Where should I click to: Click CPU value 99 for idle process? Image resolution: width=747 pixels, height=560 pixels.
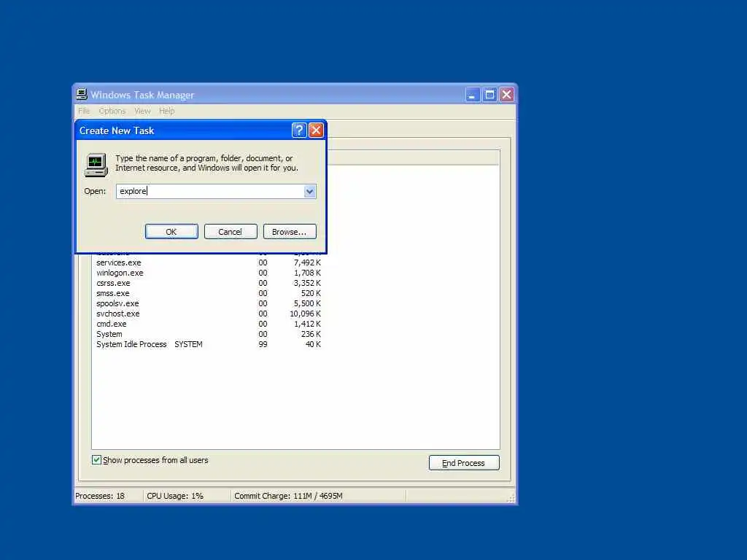[263, 344]
